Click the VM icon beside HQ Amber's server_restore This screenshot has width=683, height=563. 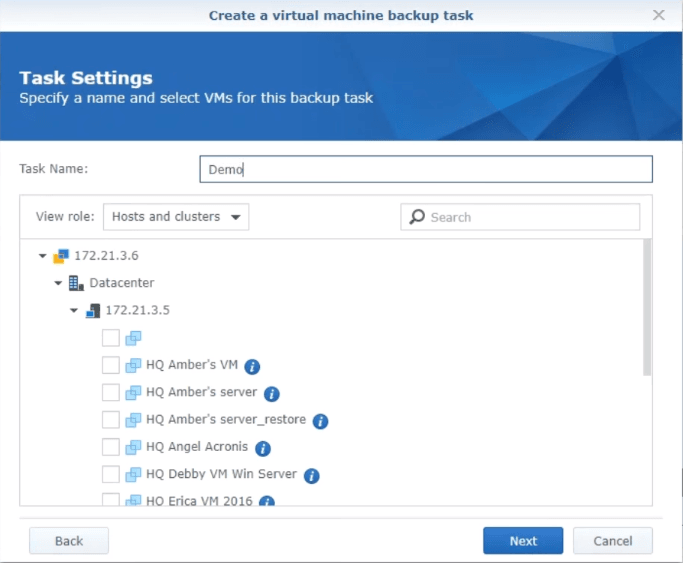[133, 420]
